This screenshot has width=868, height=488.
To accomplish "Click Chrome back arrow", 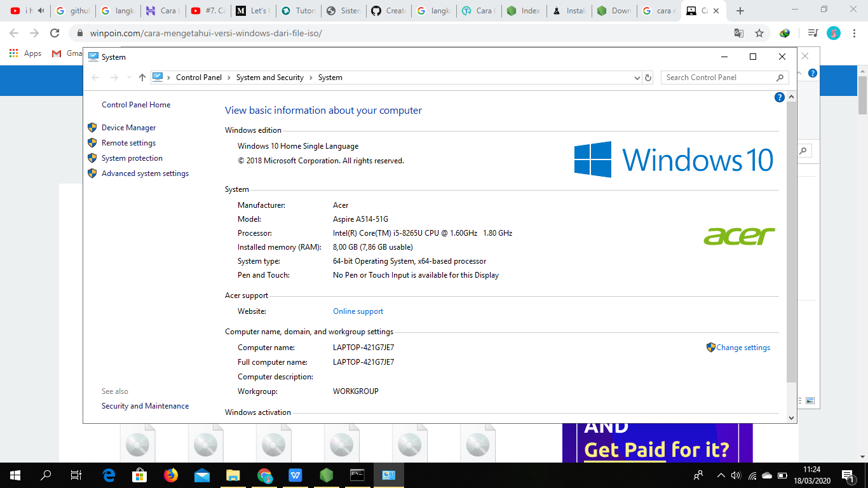I will coord(14,33).
